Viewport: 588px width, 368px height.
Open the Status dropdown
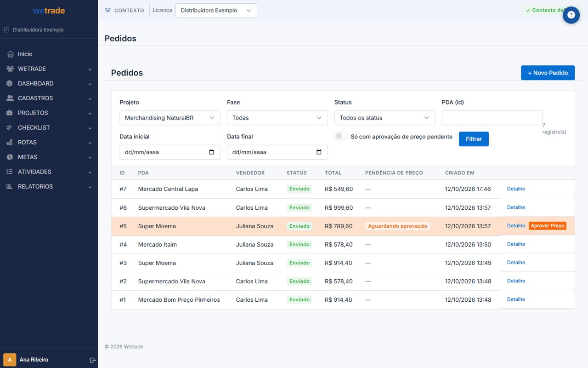pyautogui.click(x=385, y=118)
